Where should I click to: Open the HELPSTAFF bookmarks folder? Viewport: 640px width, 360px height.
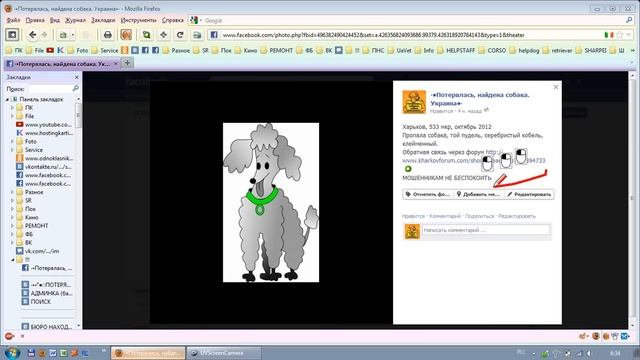(x=456, y=50)
